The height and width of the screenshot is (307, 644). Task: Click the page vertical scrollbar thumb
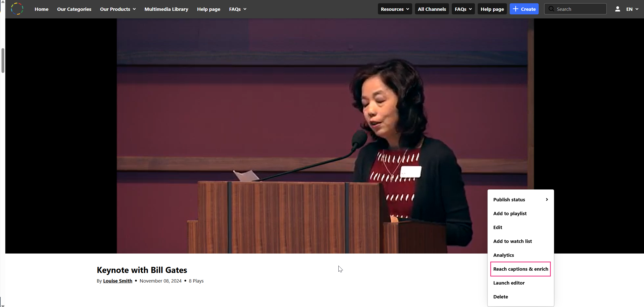3,61
